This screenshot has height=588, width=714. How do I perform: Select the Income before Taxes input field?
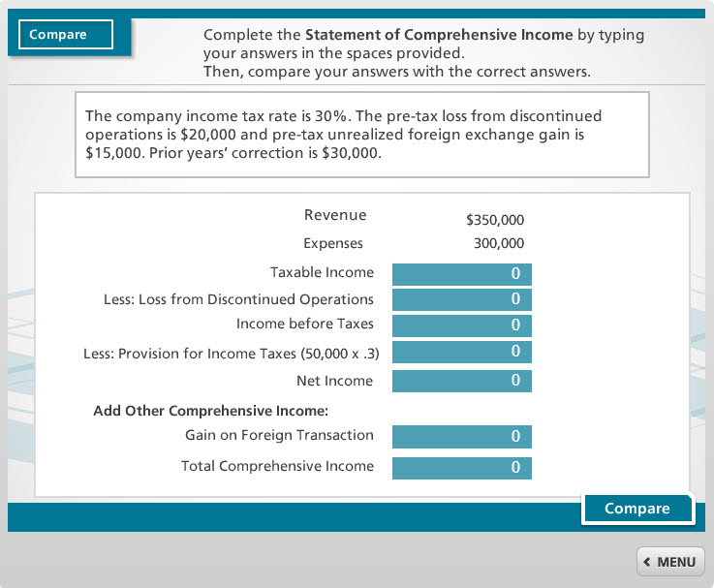(x=462, y=325)
